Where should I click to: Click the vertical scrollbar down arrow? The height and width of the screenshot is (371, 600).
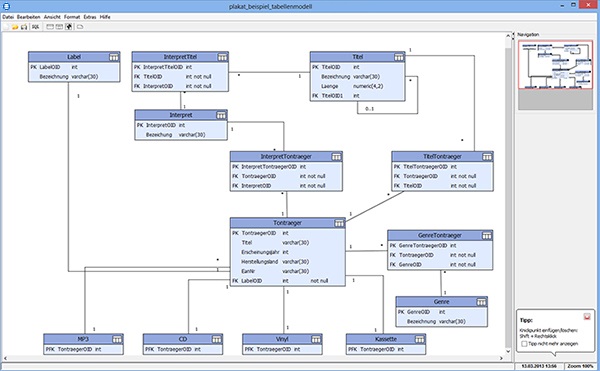click(x=508, y=351)
